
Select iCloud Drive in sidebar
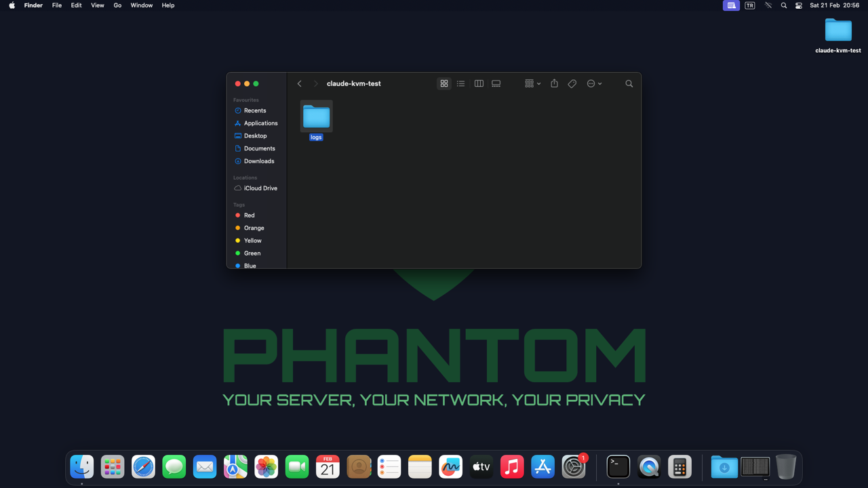[x=260, y=188]
